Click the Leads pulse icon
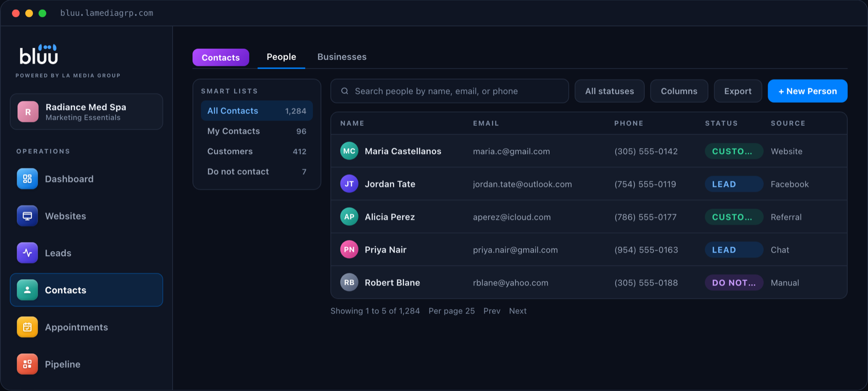Viewport: 868px width, 391px height. (27, 253)
